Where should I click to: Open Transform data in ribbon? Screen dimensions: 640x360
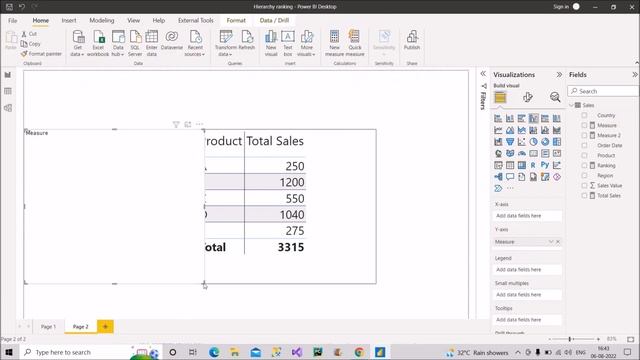pyautogui.click(x=225, y=43)
